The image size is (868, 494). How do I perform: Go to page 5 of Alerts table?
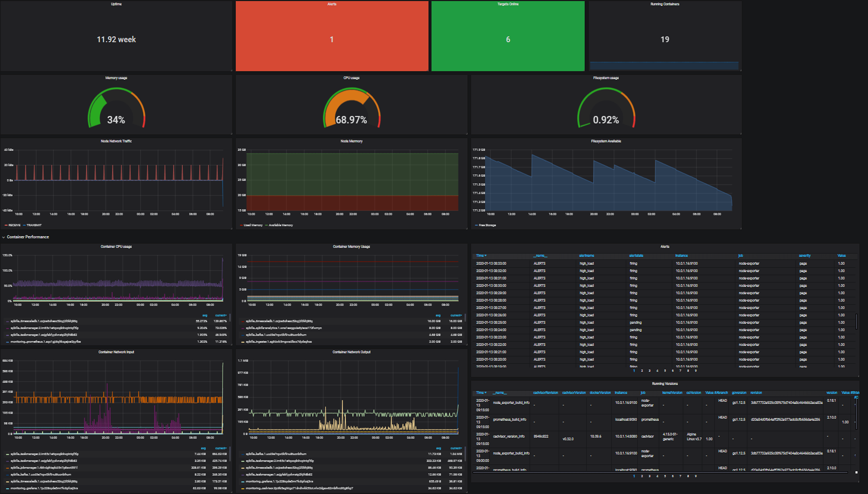(665, 371)
